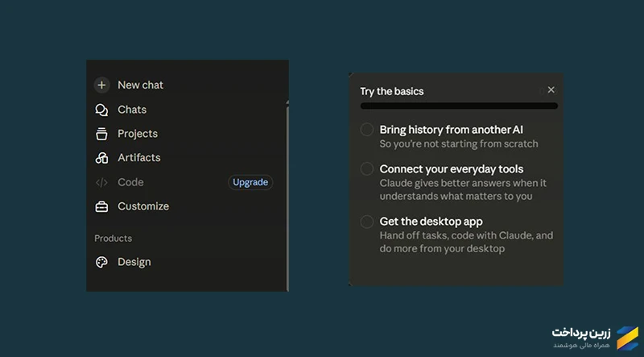This screenshot has height=357, width=644.
Task: Open the Chats speech bubble icon
Action: click(101, 110)
